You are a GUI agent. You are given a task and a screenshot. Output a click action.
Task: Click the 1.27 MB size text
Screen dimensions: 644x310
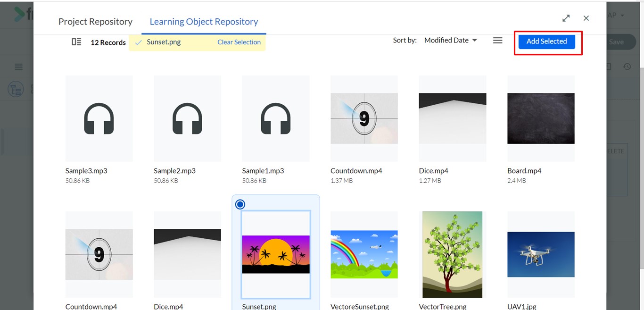430,181
